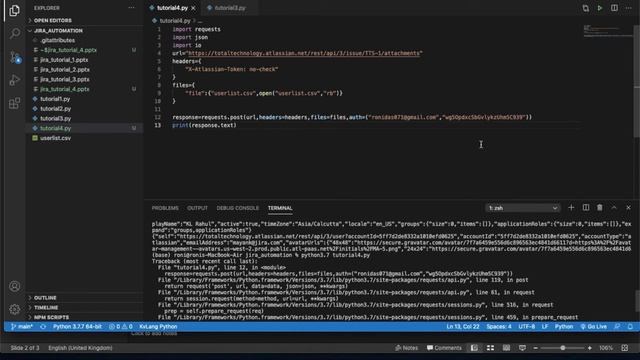Expand the Timeline section

coord(46,307)
